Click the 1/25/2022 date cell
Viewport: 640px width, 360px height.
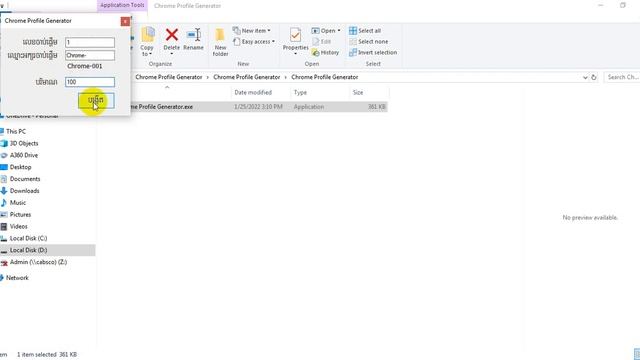pos(258,107)
